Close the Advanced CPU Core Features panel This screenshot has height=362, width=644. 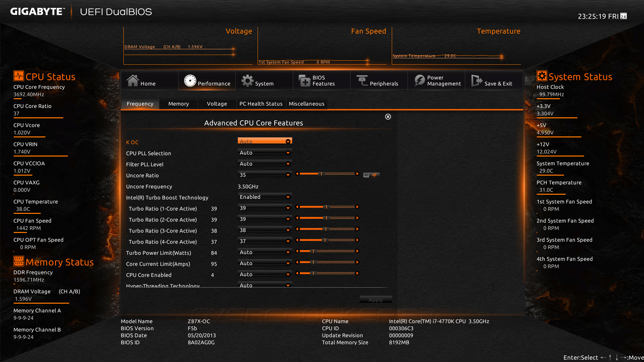pyautogui.click(x=388, y=117)
